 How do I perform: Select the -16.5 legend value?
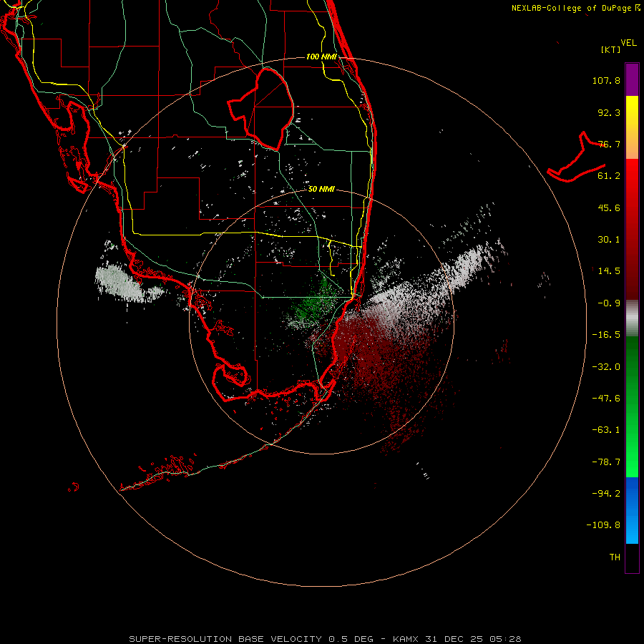(x=606, y=335)
